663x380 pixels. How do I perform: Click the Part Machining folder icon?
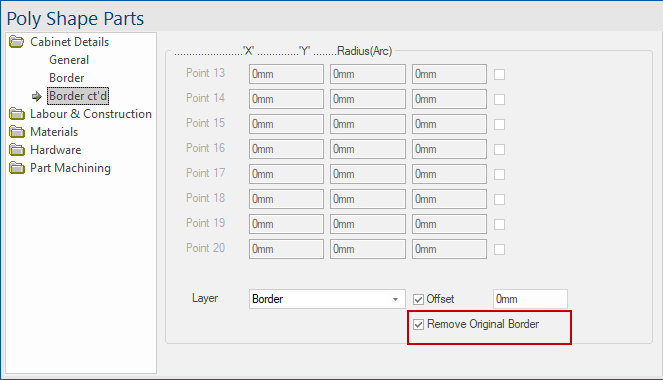coord(17,168)
